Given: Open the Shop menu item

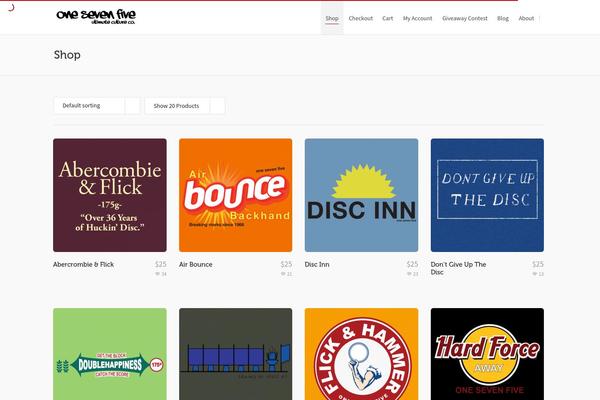Looking at the screenshot, I should (x=332, y=18).
